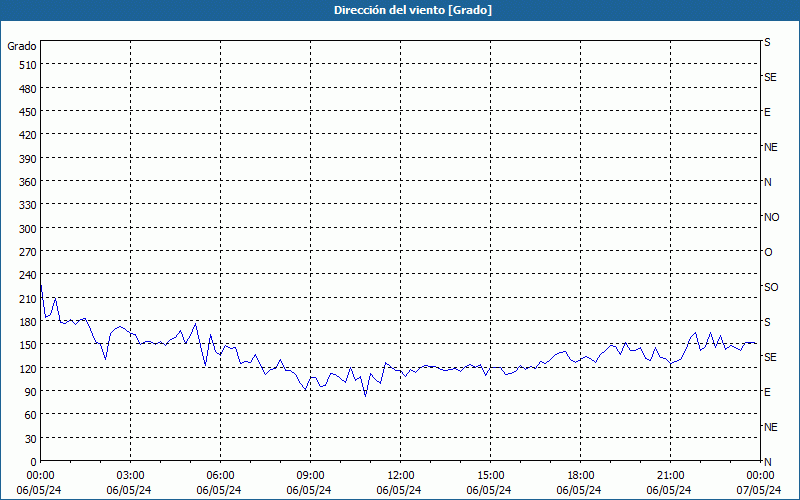Click the 120 y-axis label

coord(28,368)
